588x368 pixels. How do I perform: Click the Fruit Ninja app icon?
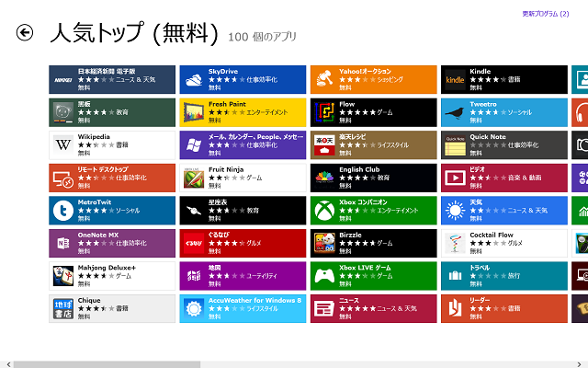pos(193,178)
